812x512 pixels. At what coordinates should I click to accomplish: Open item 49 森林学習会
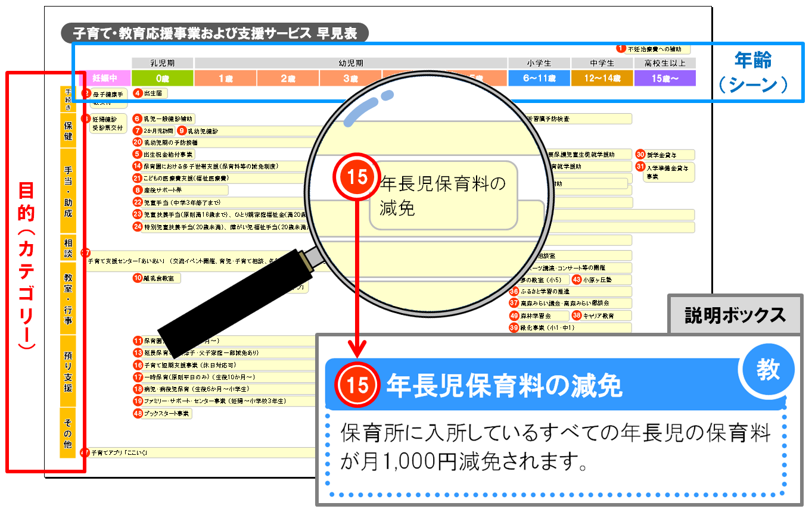[x=539, y=316]
